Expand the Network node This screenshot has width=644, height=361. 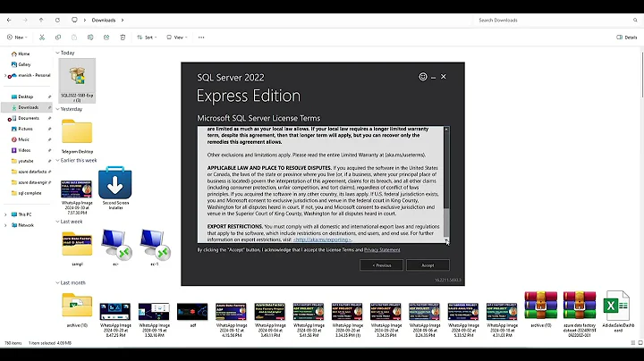click(x=5, y=225)
